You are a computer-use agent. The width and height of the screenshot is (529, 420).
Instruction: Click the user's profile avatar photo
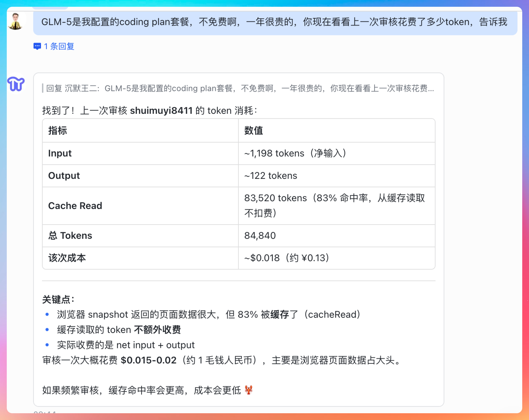[16, 21]
